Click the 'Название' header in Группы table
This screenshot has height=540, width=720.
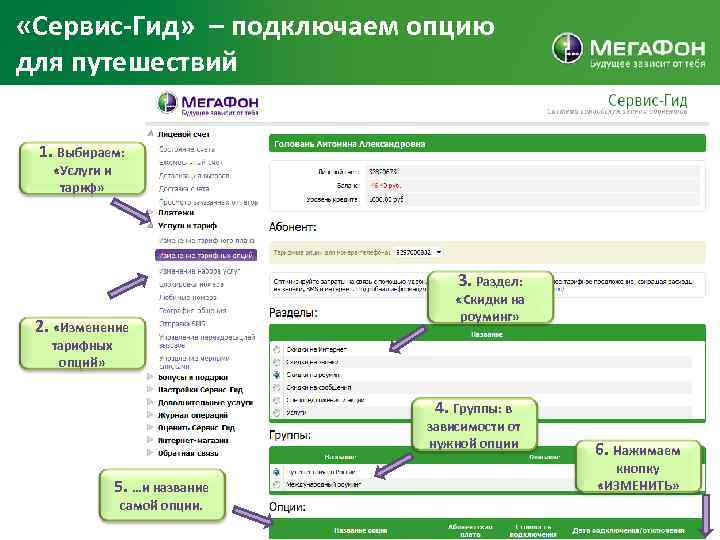click(340, 457)
